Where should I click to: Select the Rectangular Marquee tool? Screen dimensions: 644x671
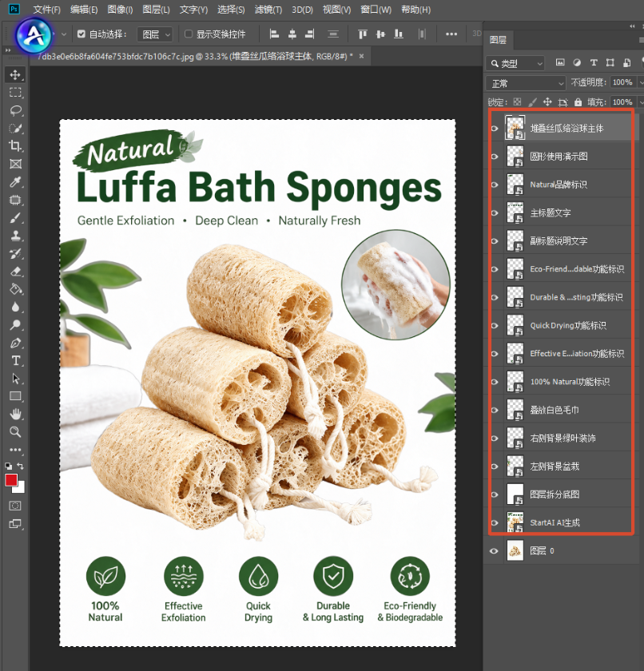click(x=15, y=93)
